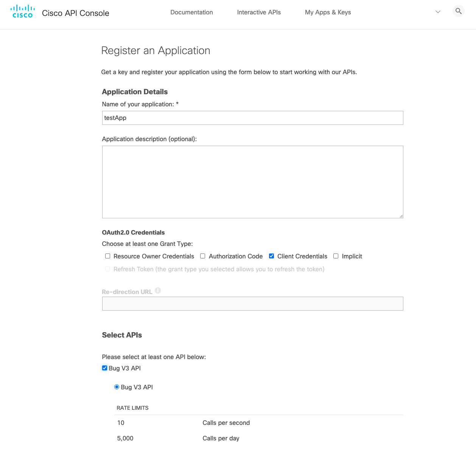
Task: Click the Cisco logo
Action: pyautogui.click(x=22, y=11)
